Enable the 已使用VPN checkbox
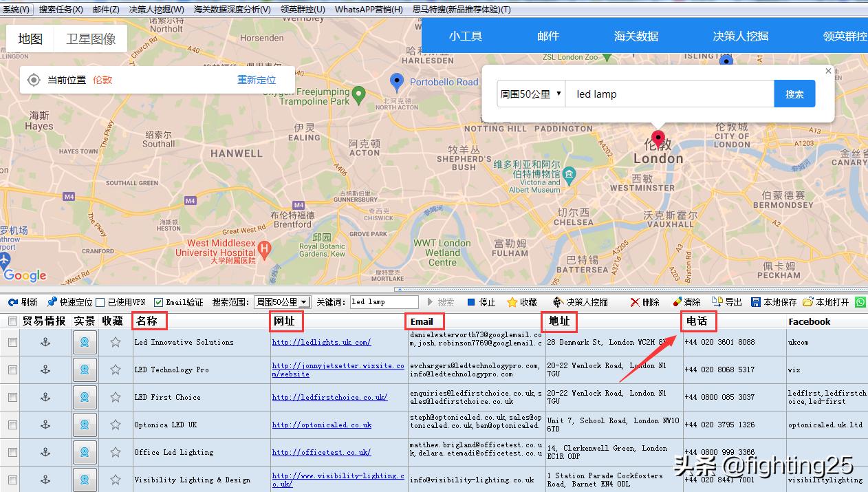The width and height of the screenshot is (868, 492). [x=98, y=301]
